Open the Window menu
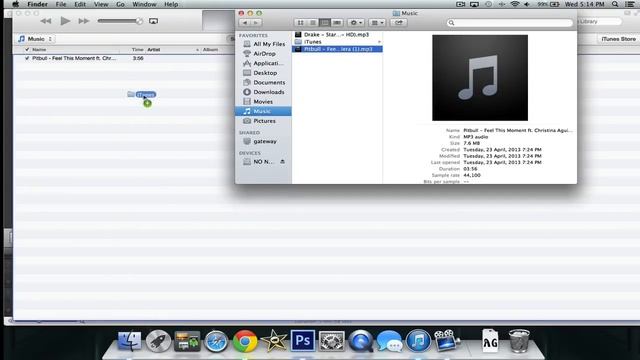 tap(144, 4)
